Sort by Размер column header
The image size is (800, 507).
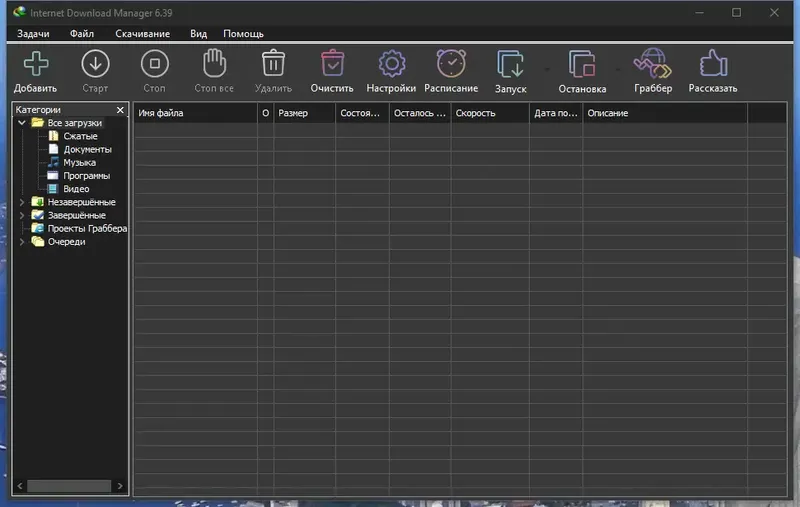pyautogui.click(x=305, y=113)
